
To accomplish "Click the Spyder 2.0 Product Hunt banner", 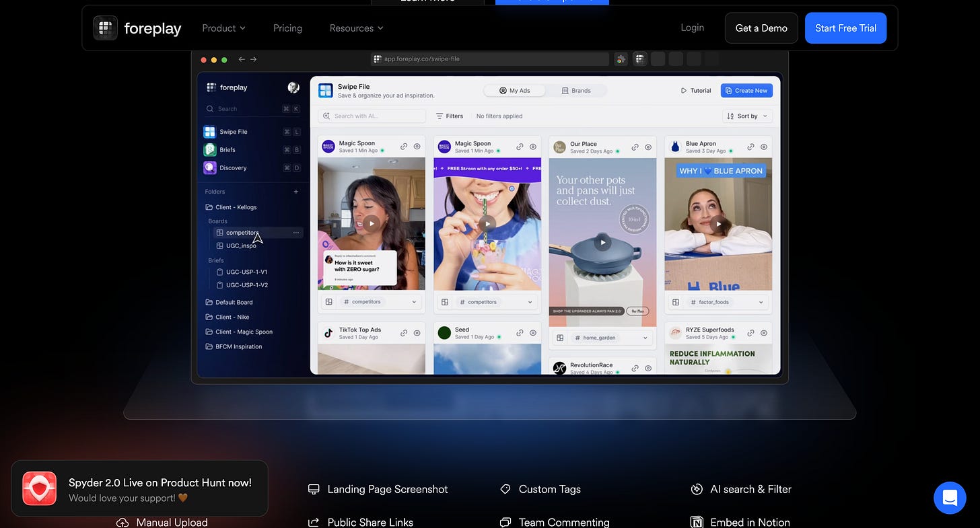I will coord(139,488).
